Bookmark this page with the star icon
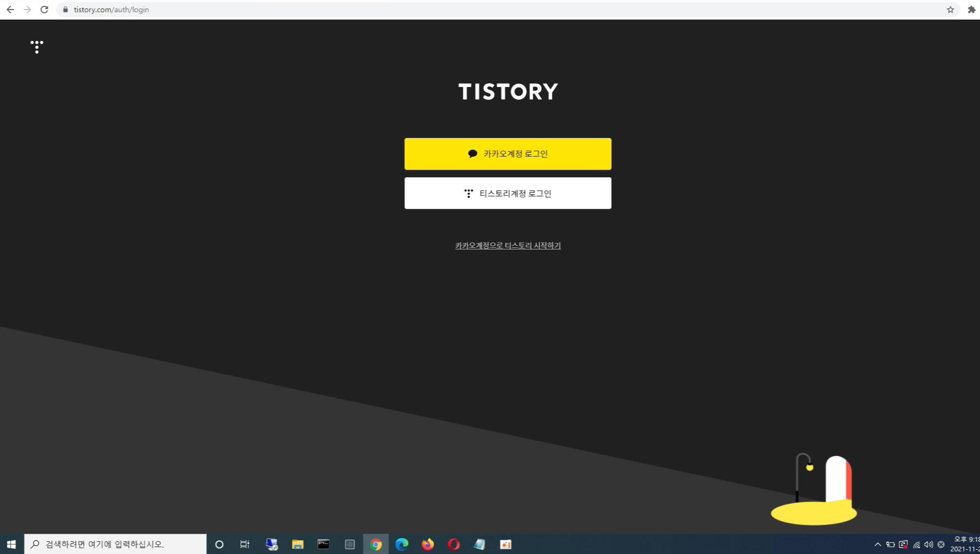The image size is (980, 554). click(950, 10)
